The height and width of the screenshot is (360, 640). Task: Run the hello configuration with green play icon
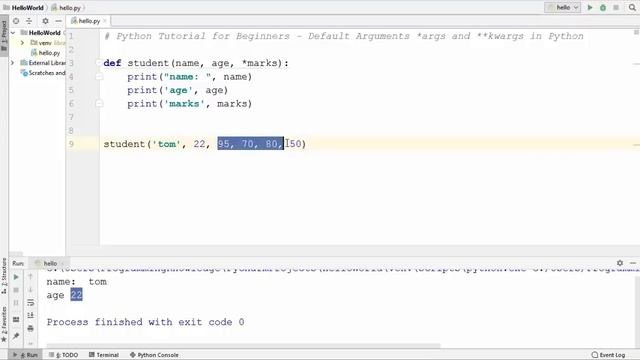click(x=590, y=7)
